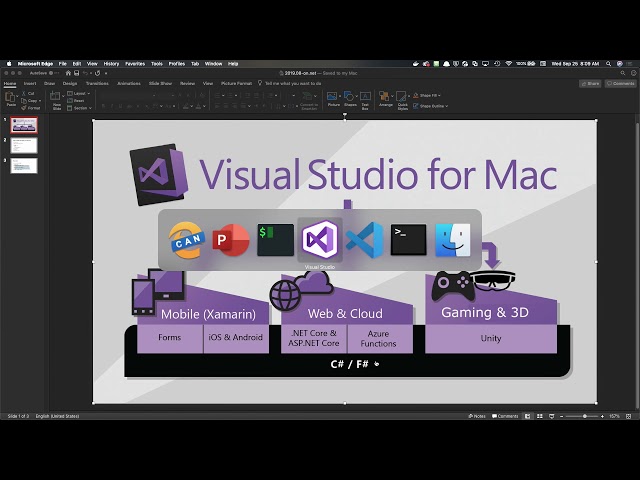Select green-prompt terminal icon in app switcher
Screen dimensions: 640x480
click(x=276, y=240)
